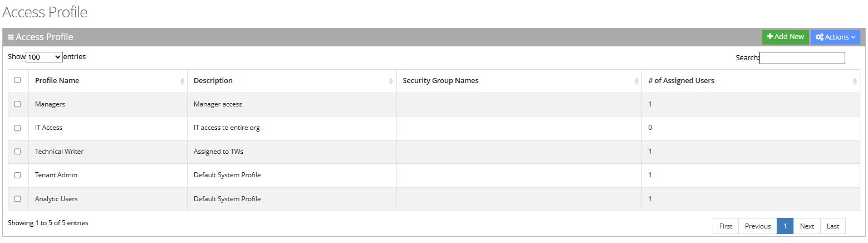The width and height of the screenshot is (868, 243).
Task: Sort by Description column icon
Action: [391, 81]
